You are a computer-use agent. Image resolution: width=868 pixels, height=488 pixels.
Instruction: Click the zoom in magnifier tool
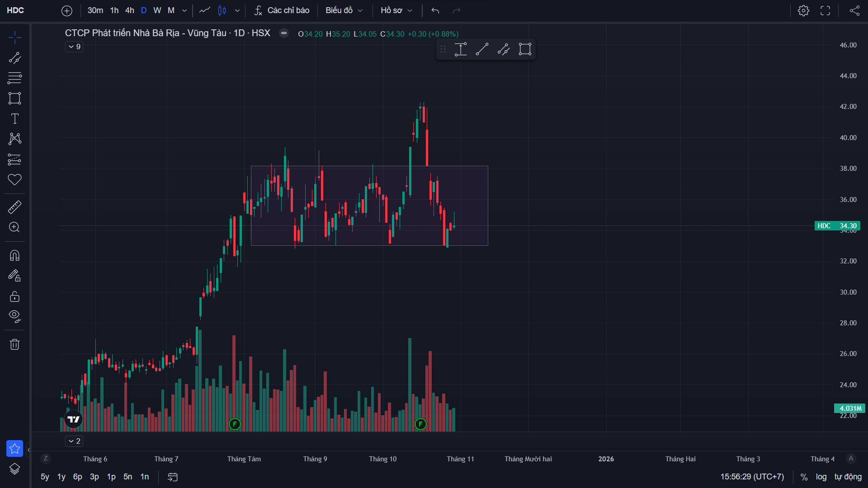(x=14, y=227)
